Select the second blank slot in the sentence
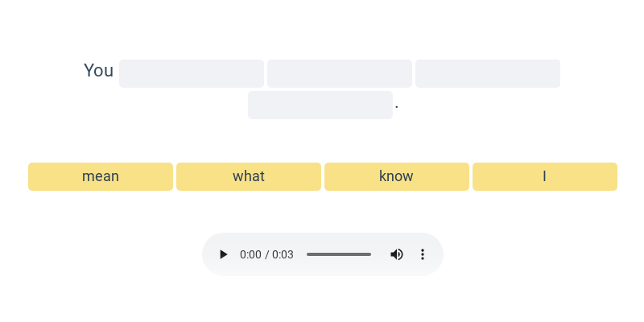The height and width of the screenshot is (322, 644). point(340,73)
